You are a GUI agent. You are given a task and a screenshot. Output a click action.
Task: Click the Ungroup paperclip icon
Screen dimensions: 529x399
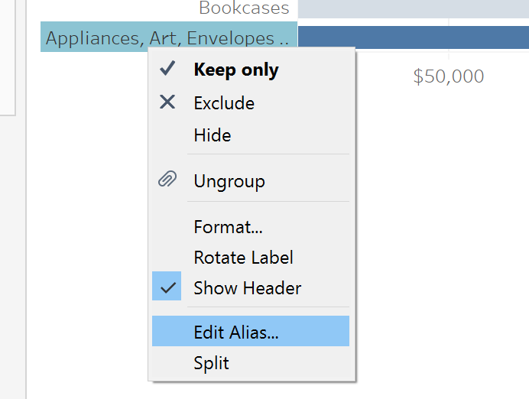pos(167,178)
